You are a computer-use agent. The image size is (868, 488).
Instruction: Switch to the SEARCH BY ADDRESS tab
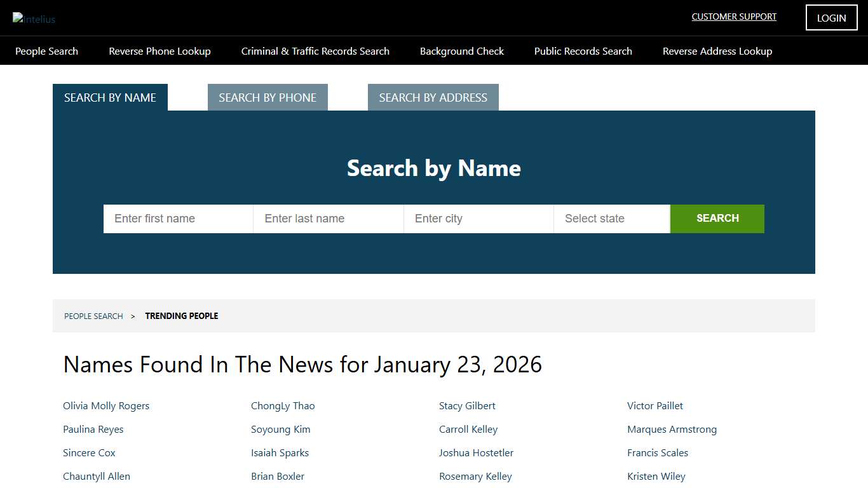(x=433, y=97)
